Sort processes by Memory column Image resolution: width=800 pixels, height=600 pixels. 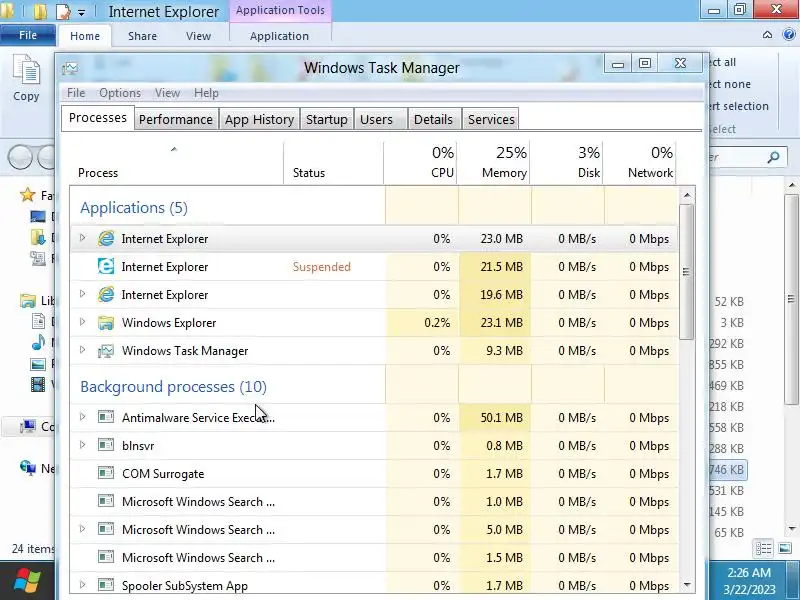tap(493, 163)
